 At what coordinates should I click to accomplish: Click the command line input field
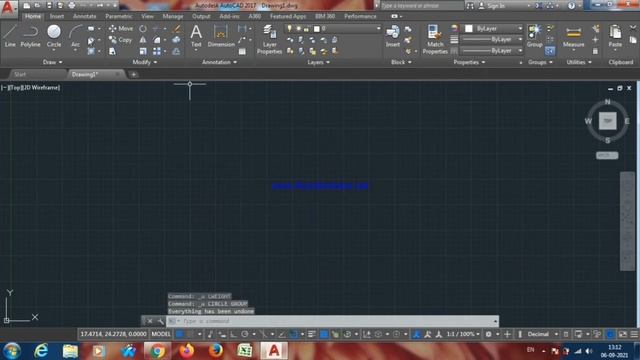333,321
